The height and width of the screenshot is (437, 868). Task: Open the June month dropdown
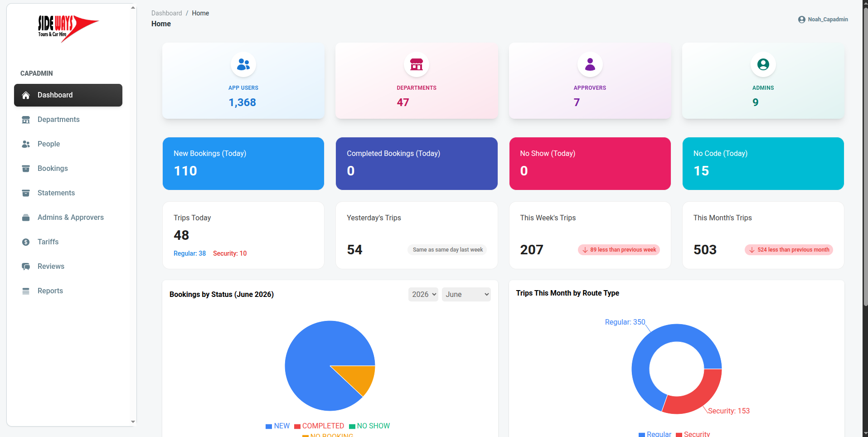pyautogui.click(x=466, y=295)
